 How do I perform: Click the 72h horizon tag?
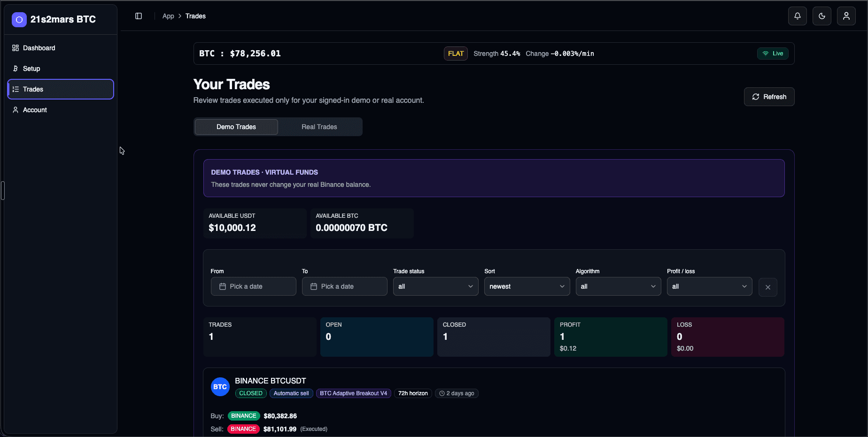coord(413,393)
